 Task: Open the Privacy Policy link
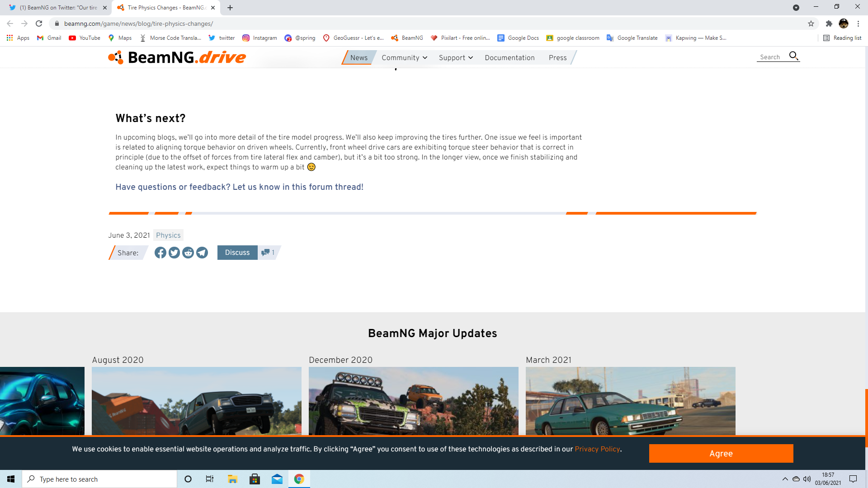tap(597, 449)
